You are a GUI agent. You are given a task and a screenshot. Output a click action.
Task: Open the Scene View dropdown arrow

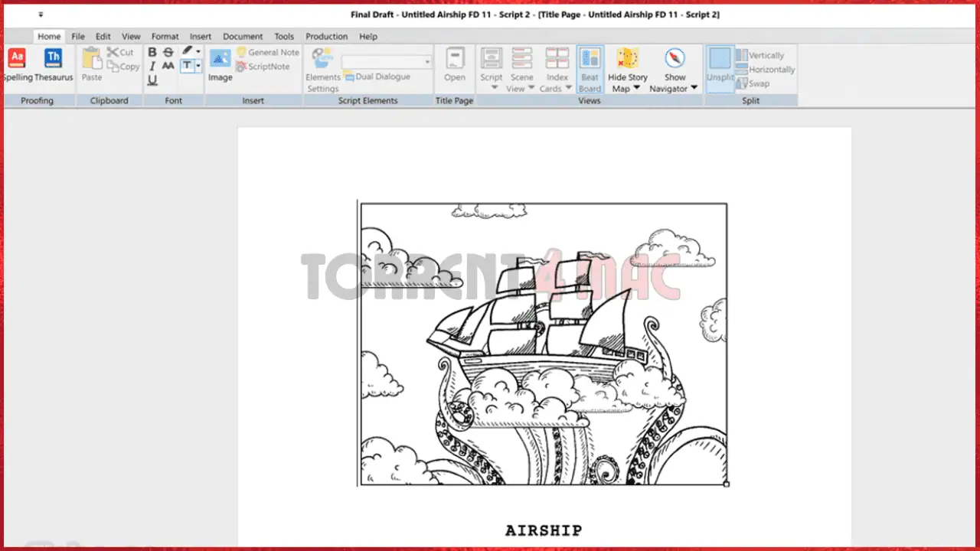pos(531,88)
